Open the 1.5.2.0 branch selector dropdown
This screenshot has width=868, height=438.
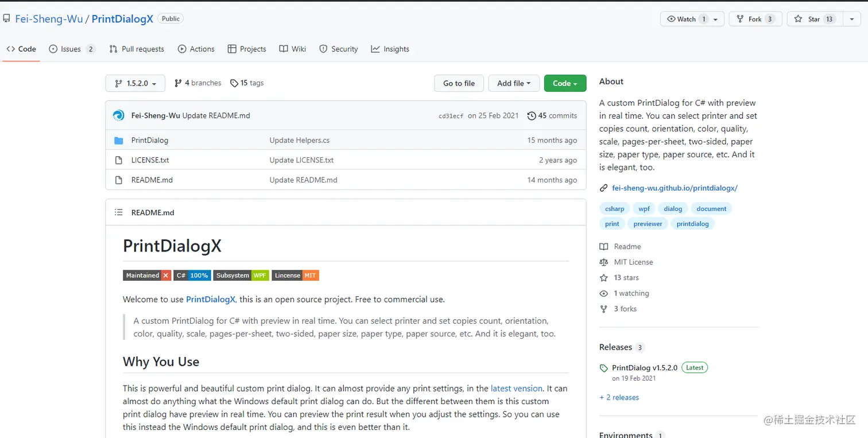135,83
